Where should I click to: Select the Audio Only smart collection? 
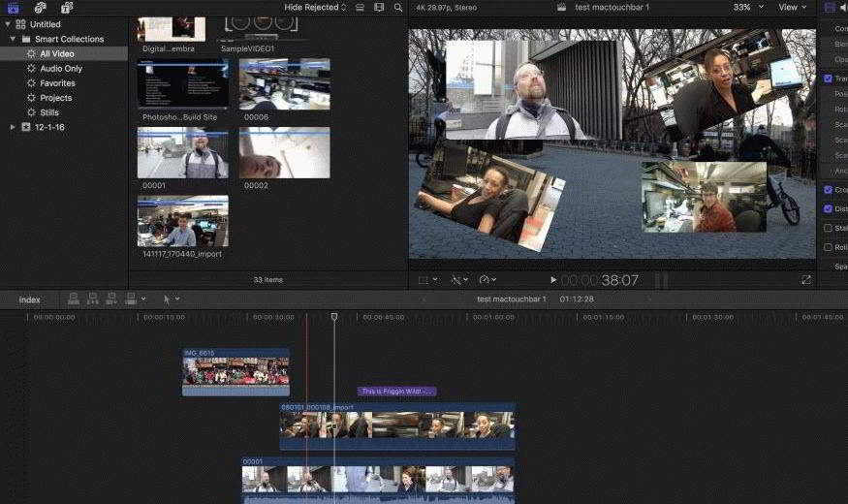point(60,69)
